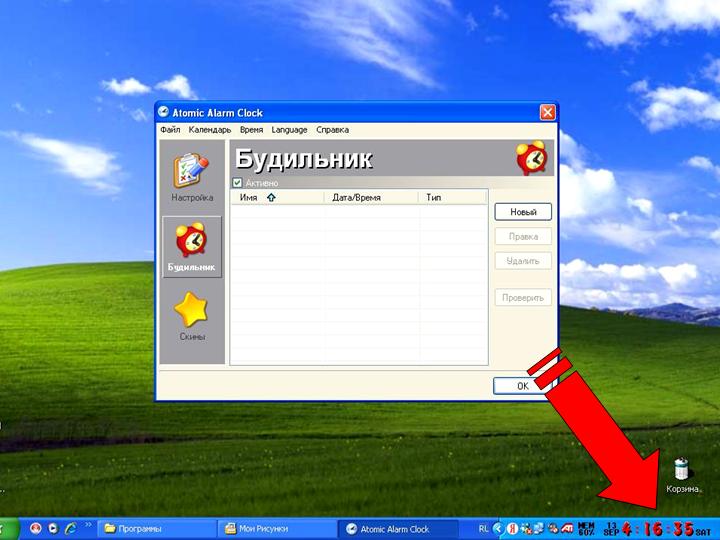Image resolution: width=720 pixels, height=540 pixels.
Task: Open the Language menu
Action: pyautogui.click(x=289, y=130)
